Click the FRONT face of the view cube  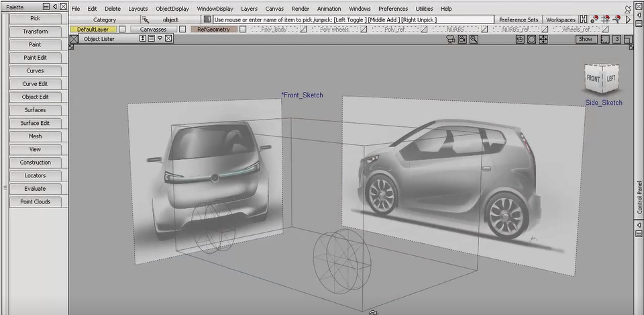(594, 79)
